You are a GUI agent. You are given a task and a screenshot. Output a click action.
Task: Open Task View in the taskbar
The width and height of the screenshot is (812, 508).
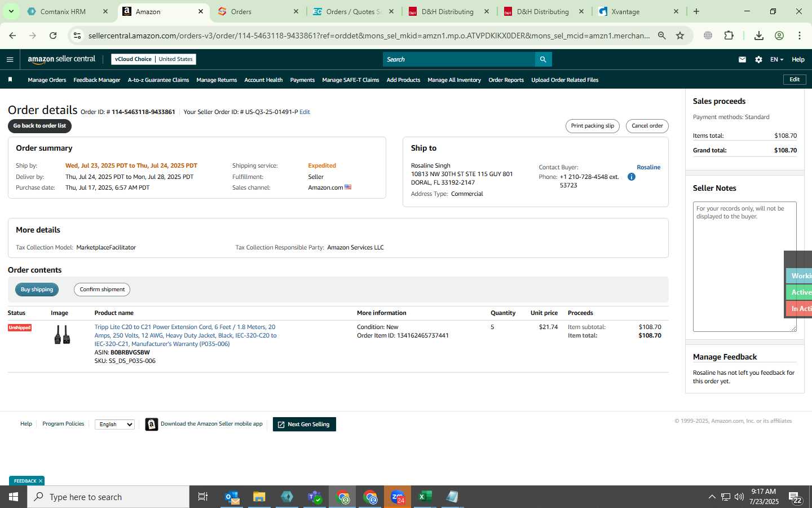(x=203, y=497)
